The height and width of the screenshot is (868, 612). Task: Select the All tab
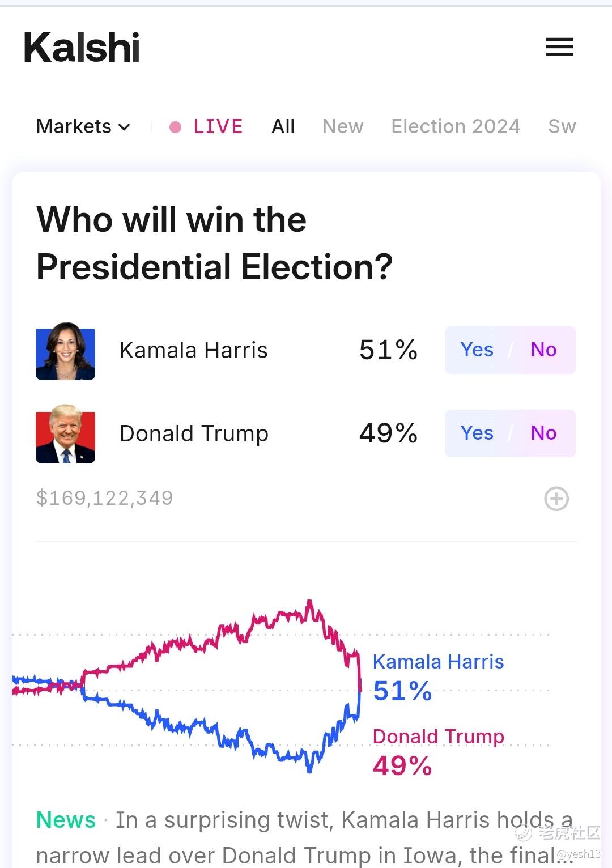pyautogui.click(x=283, y=126)
